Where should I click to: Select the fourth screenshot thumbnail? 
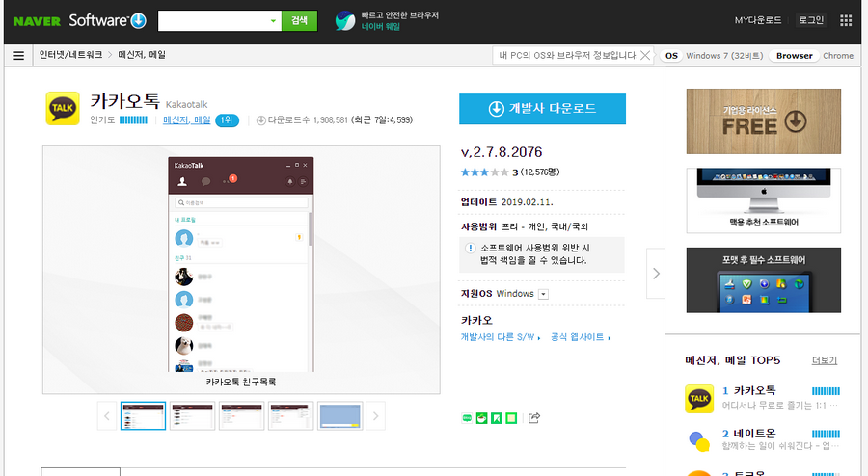click(x=290, y=415)
